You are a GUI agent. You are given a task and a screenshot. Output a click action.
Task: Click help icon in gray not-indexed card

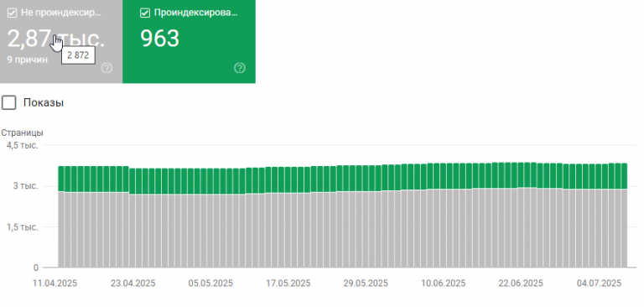tap(106, 68)
